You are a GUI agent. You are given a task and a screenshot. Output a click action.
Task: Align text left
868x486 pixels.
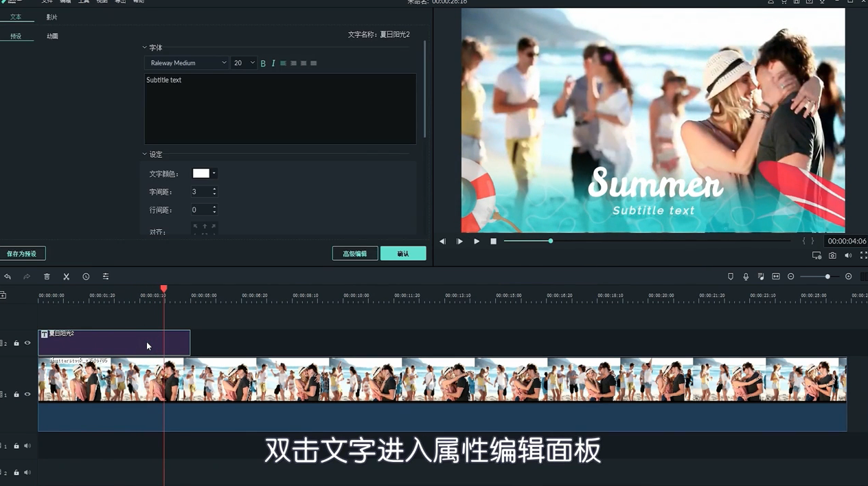pyautogui.click(x=283, y=63)
